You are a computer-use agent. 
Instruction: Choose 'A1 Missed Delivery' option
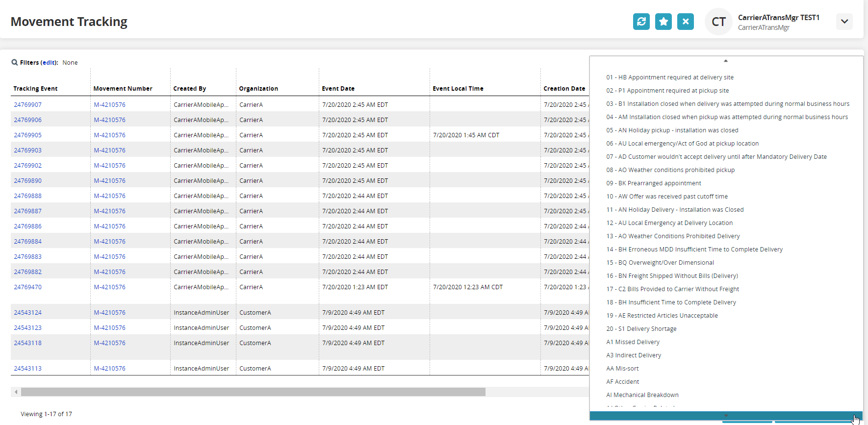click(633, 342)
